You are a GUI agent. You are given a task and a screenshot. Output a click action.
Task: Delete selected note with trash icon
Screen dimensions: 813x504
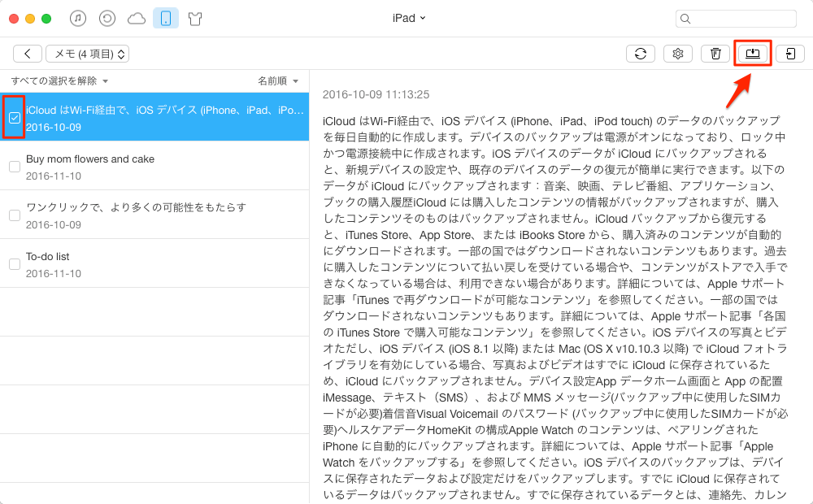pyautogui.click(x=715, y=54)
